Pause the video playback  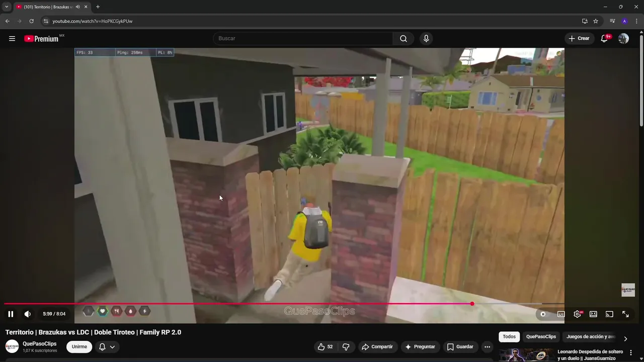[x=11, y=314]
